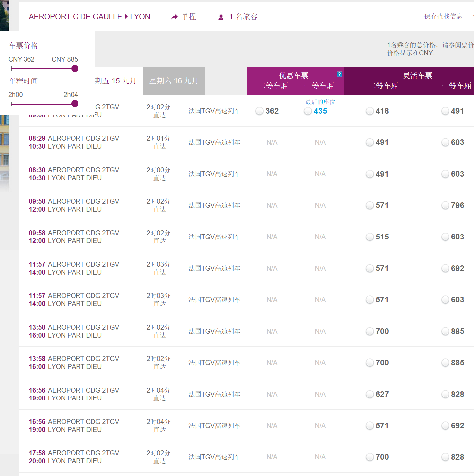Select the 515 flexible fare for 09:58 train
Image resolution: width=474 pixels, height=476 pixels.
tap(370, 237)
